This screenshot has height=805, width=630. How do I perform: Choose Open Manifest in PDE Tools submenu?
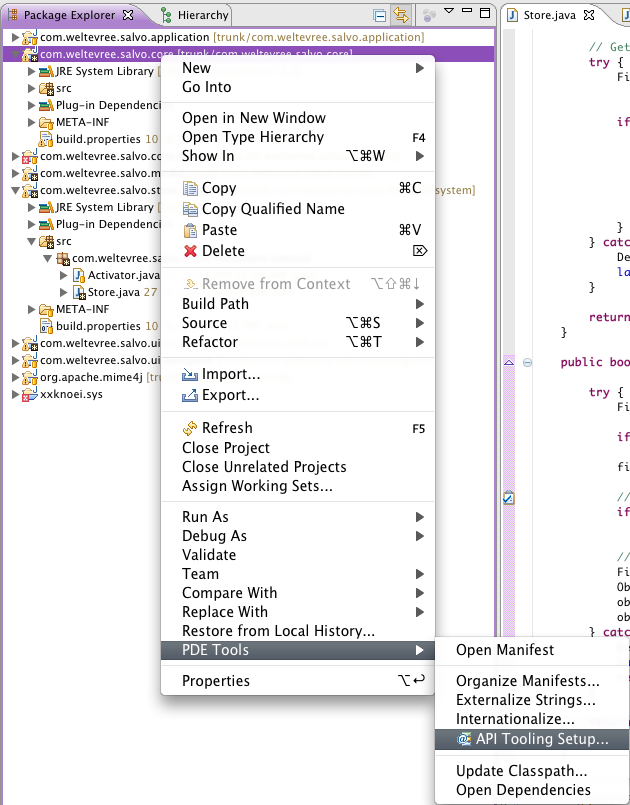point(532,650)
